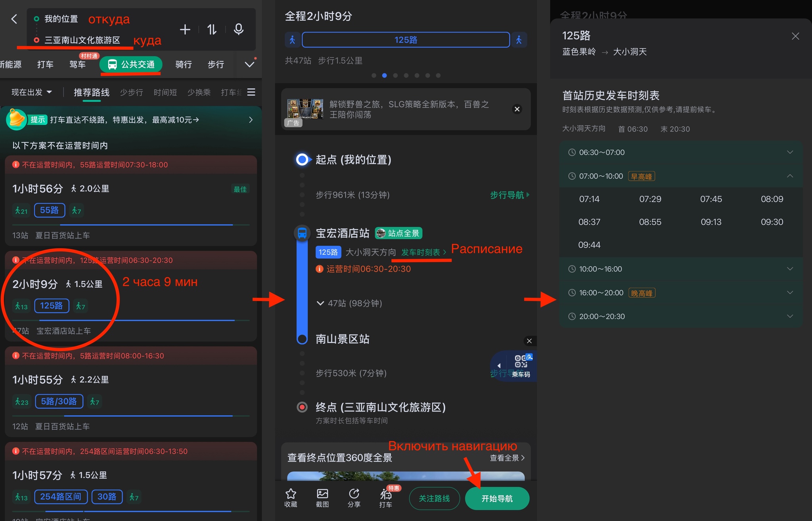812x521 pixels.
Task: Tap the microphone voice input icon
Action: 238,29
